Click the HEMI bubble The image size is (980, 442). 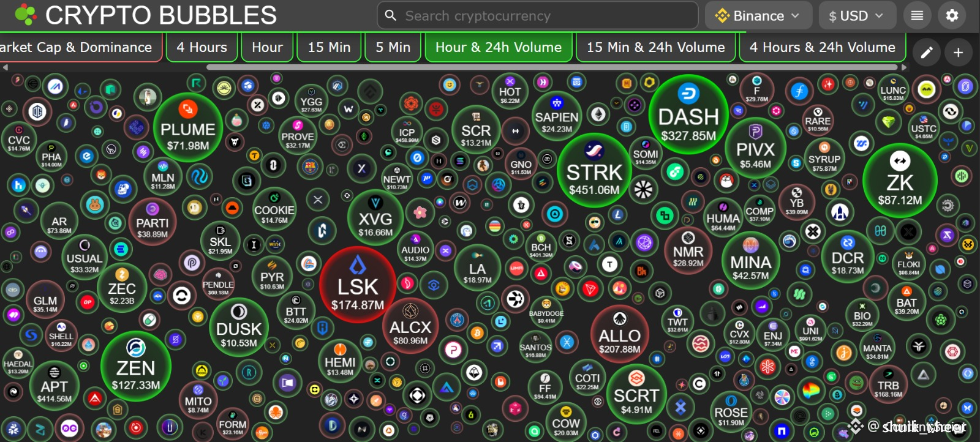click(340, 361)
